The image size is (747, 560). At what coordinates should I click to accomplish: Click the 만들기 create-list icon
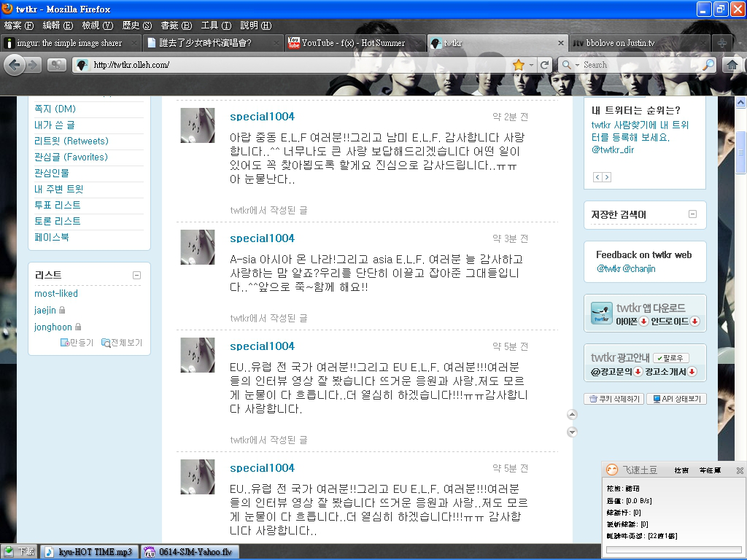point(65,343)
